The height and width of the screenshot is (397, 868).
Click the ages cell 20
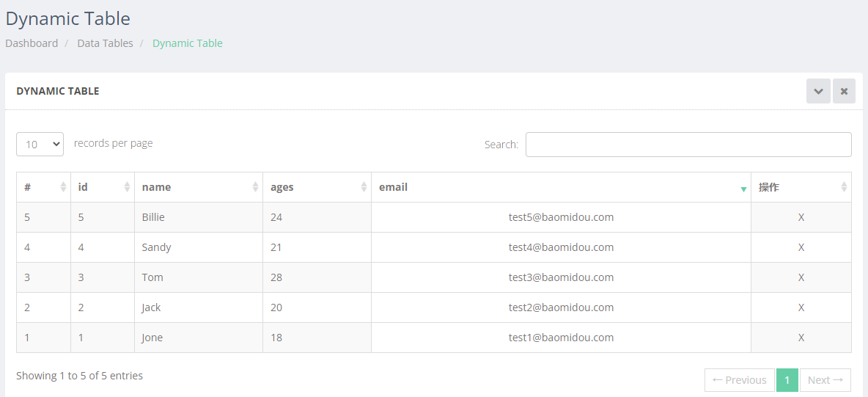point(317,307)
